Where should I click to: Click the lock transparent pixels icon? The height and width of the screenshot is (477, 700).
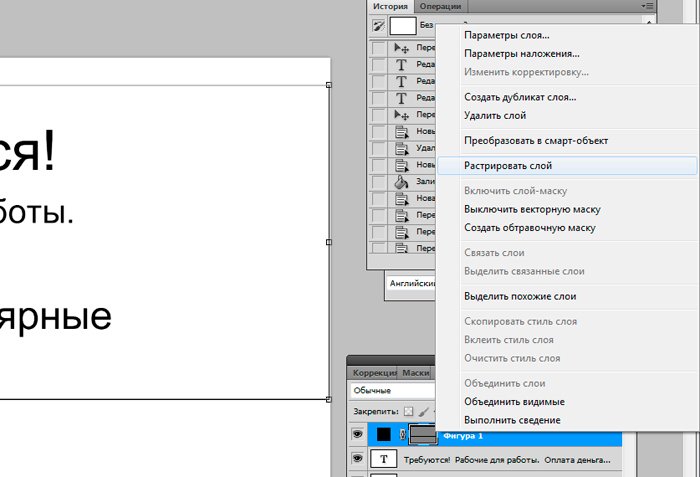(x=408, y=411)
